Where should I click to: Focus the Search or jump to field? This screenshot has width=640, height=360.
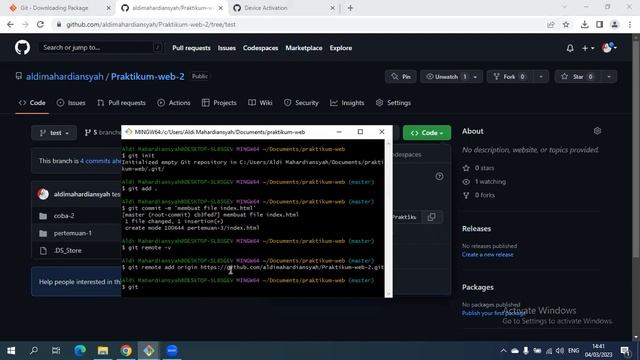[x=100, y=48]
